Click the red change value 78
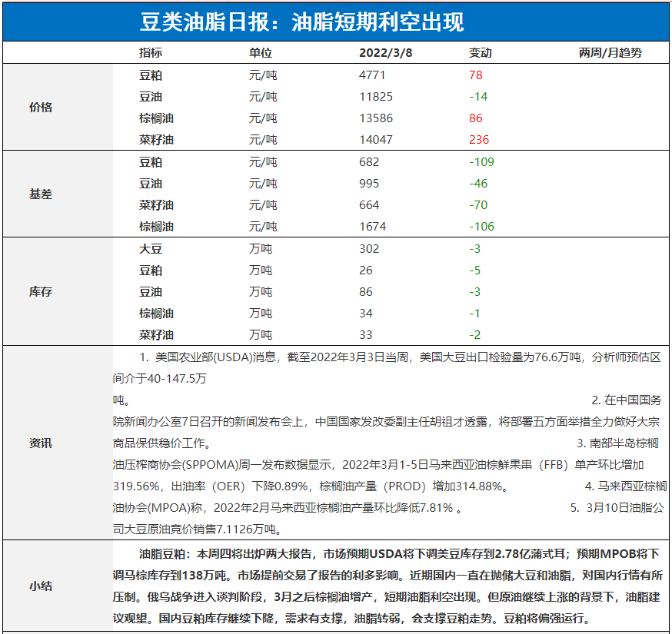This screenshot has width=672, height=634. (x=476, y=75)
